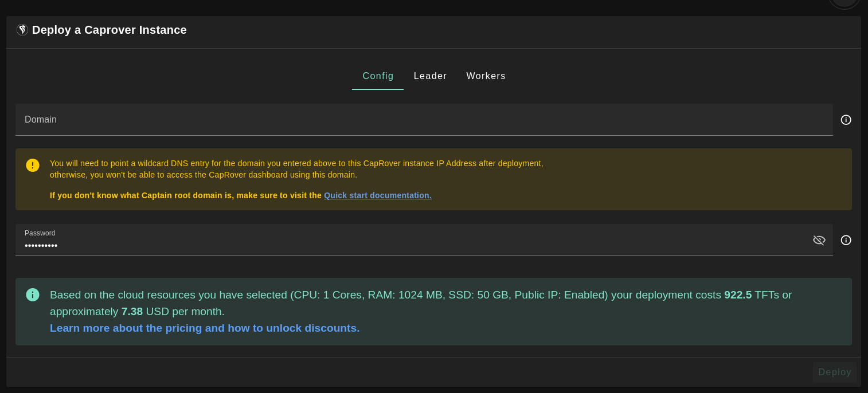
Task: Follow the Learn more about pricing link
Action: 205,328
